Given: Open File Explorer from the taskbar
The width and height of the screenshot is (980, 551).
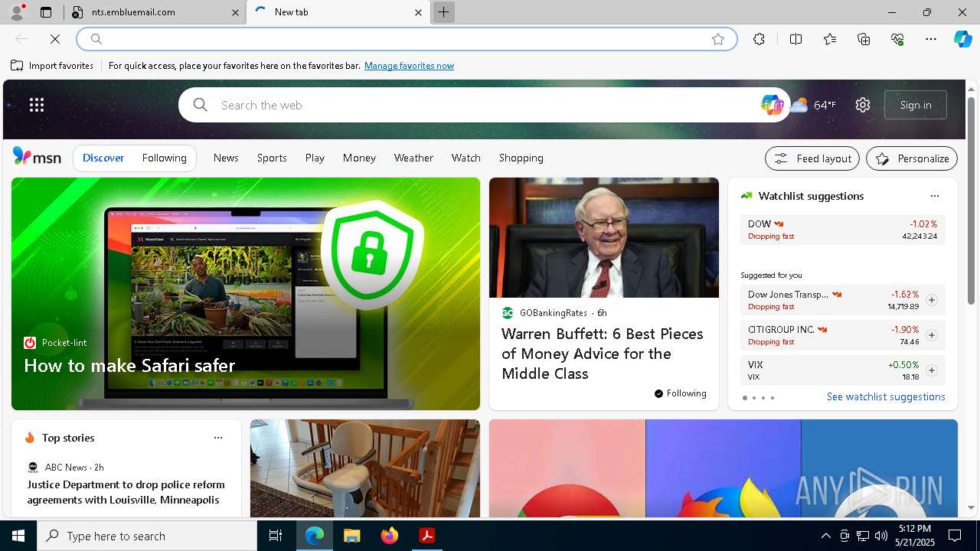Looking at the screenshot, I should pos(351,536).
